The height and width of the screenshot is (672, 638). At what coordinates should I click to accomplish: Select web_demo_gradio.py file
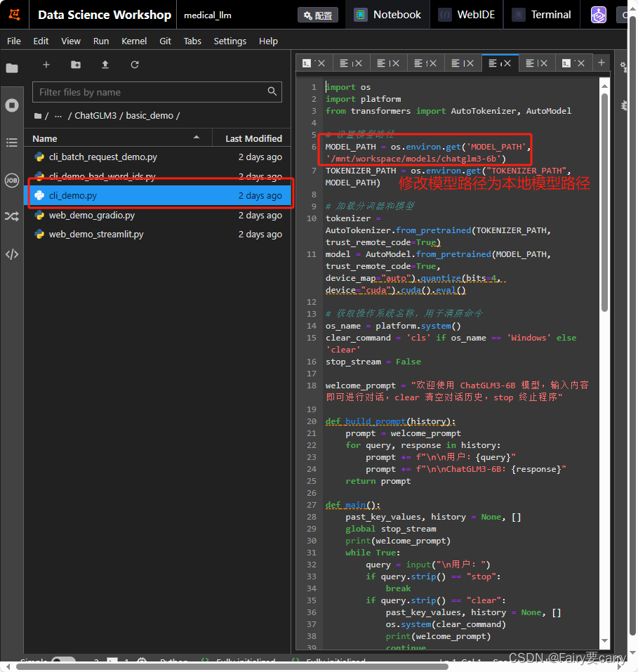point(158,215)
